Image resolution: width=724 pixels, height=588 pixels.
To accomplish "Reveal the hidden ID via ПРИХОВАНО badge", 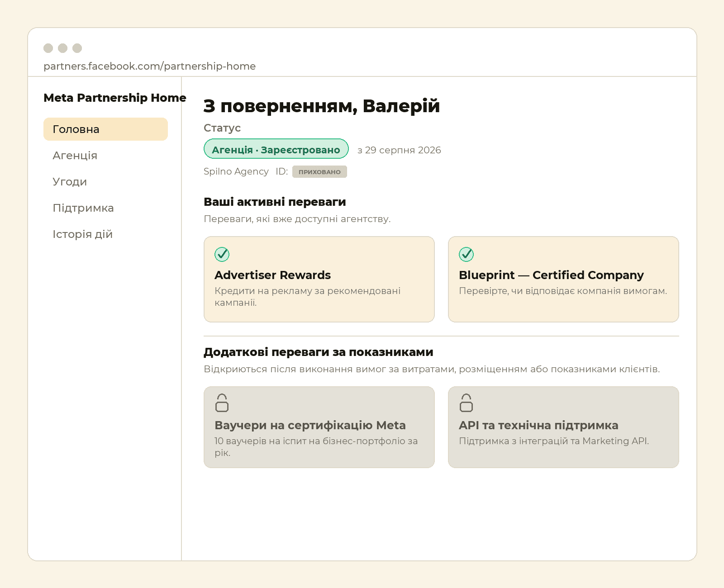I will tap(319, 172).
